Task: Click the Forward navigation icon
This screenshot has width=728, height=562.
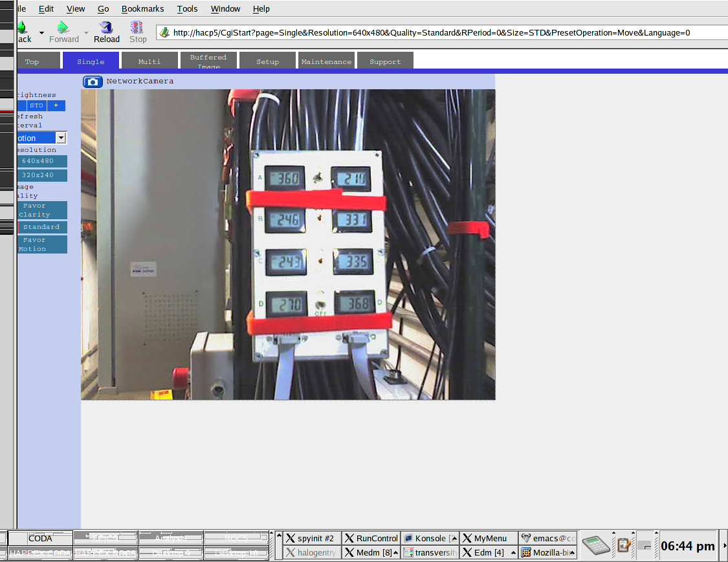Action: coord(63,27)
